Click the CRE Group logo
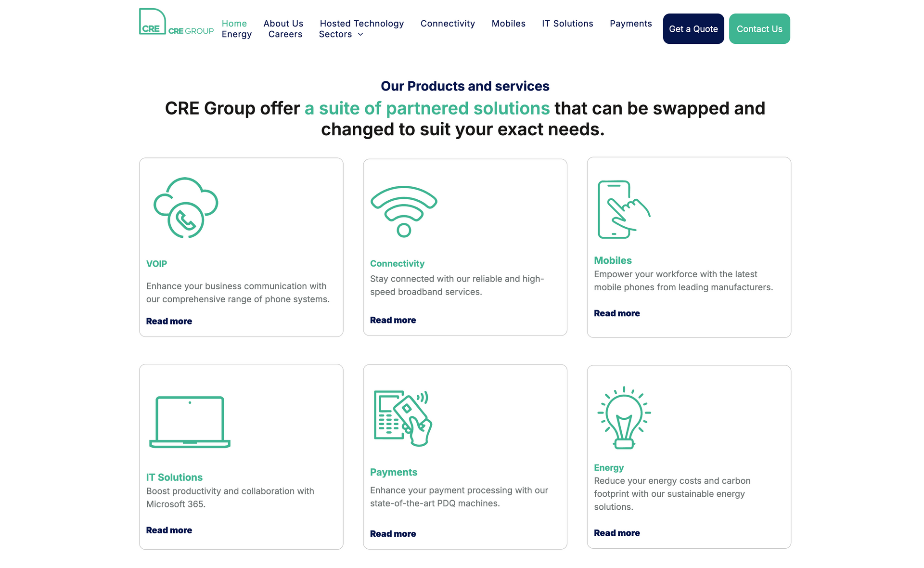 pyautogui.click(x=176, y=23)
